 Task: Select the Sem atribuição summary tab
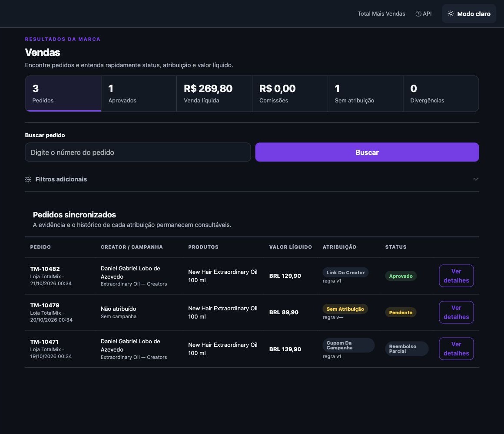point(365,94)
